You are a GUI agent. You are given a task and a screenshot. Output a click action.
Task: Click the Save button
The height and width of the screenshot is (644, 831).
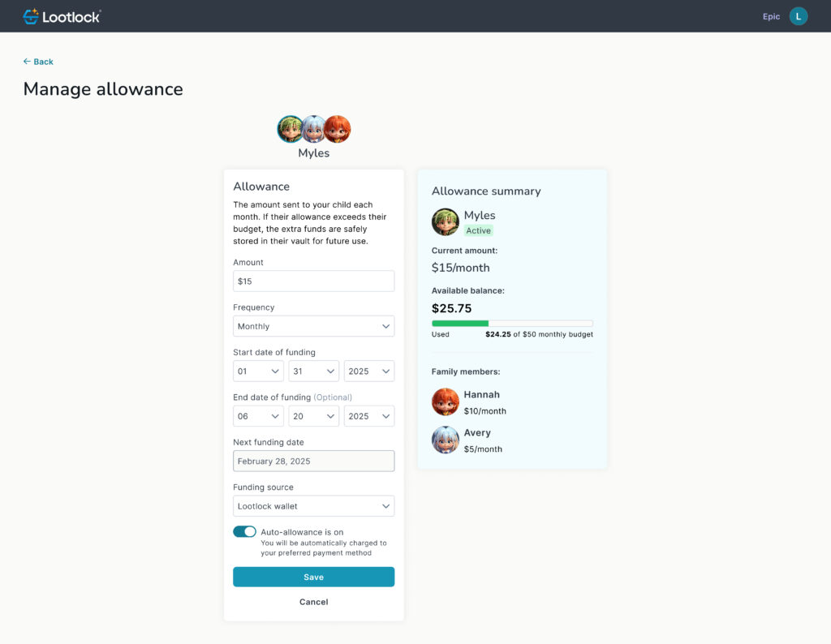pyautogui.click(x=313, y=577)
